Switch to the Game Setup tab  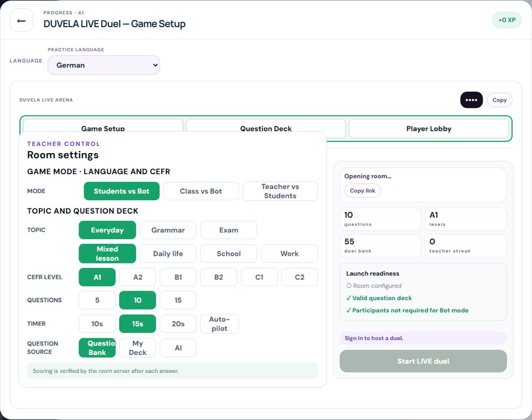(x=103, y=126)
